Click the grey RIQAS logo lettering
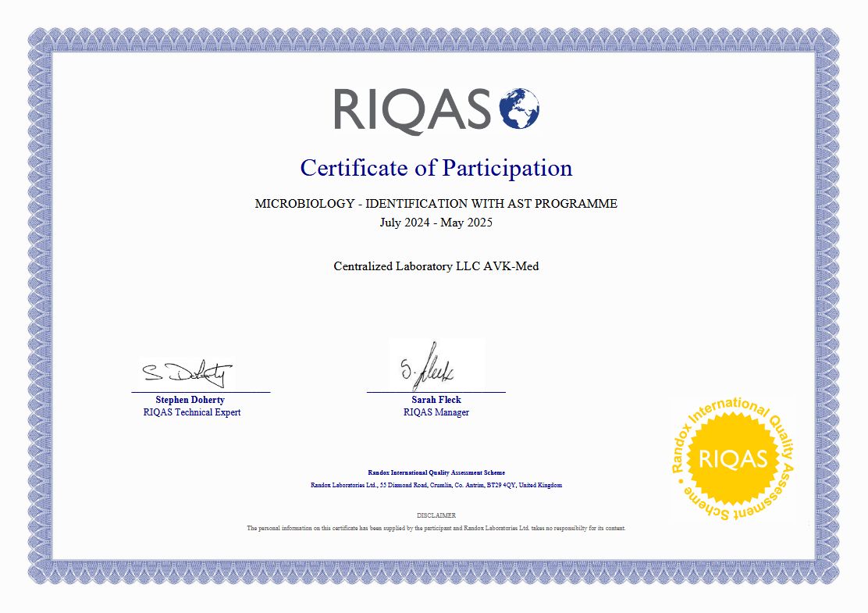868x613 pixels. pos(412,109)
